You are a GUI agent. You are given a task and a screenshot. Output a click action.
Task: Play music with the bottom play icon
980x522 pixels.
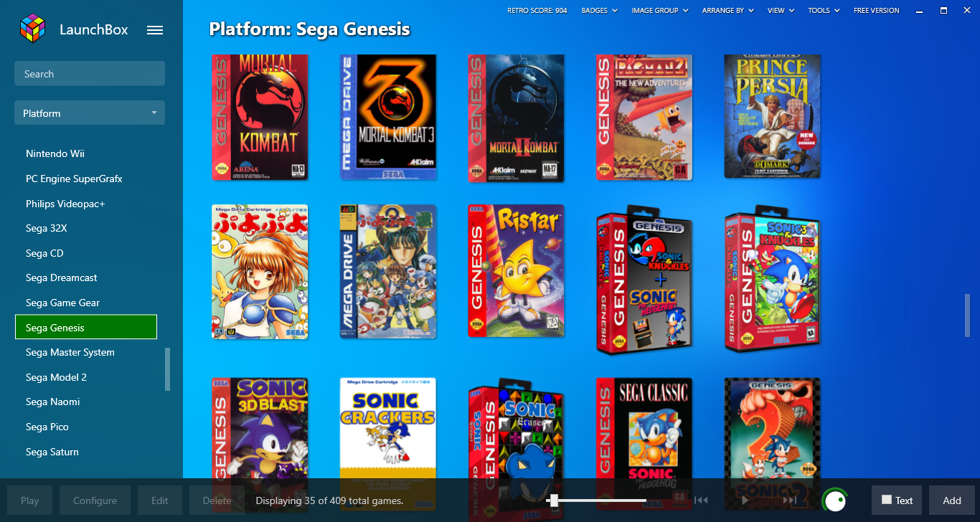coord(745,500)
